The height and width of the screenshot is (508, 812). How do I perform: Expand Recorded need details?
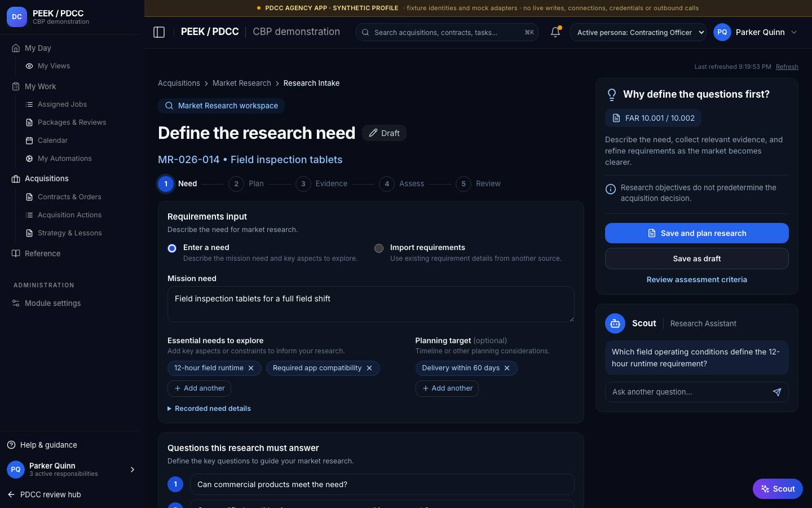point(209,409)
